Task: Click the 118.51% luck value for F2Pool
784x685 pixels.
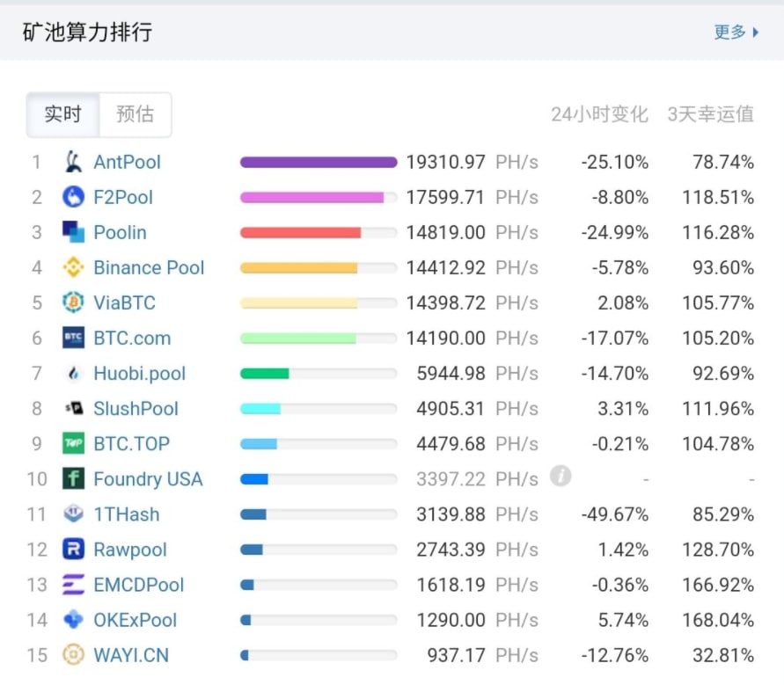Action: pyautogui.click(x=718, y=197)
